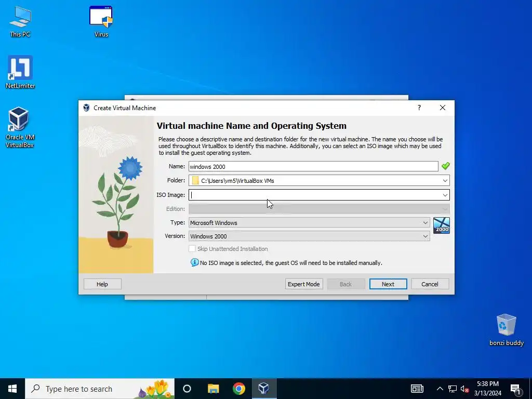This screenshot has width=532, height=399.
Task: Open the This PC desktop icon
Action: [x=20, y=21]
